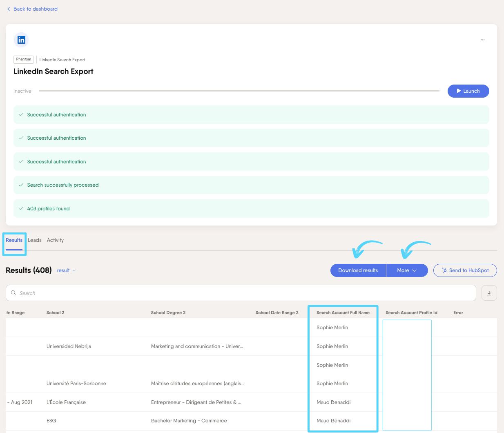504x433 pixels.
Task: Click the Results (408) heading
Action: [29, 270]
